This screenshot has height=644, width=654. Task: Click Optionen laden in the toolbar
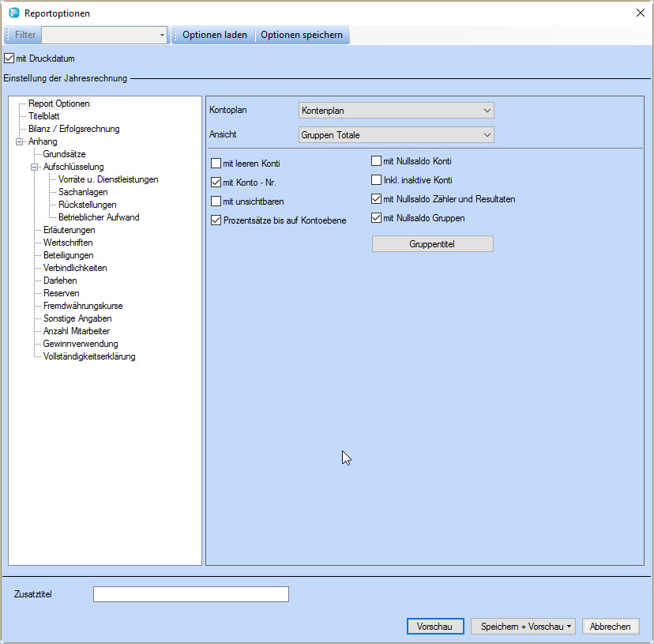pyautogui.click(x=214, y=35)
